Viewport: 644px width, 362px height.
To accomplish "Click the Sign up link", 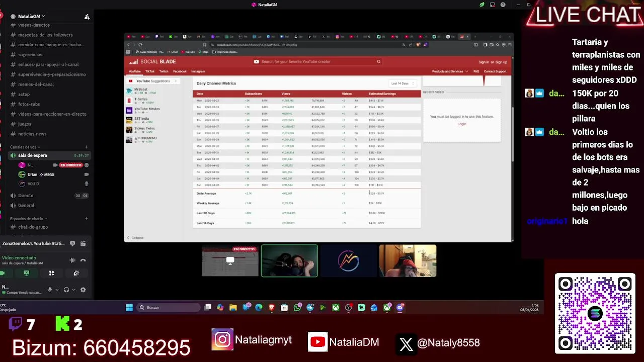I will pos(501,62).
